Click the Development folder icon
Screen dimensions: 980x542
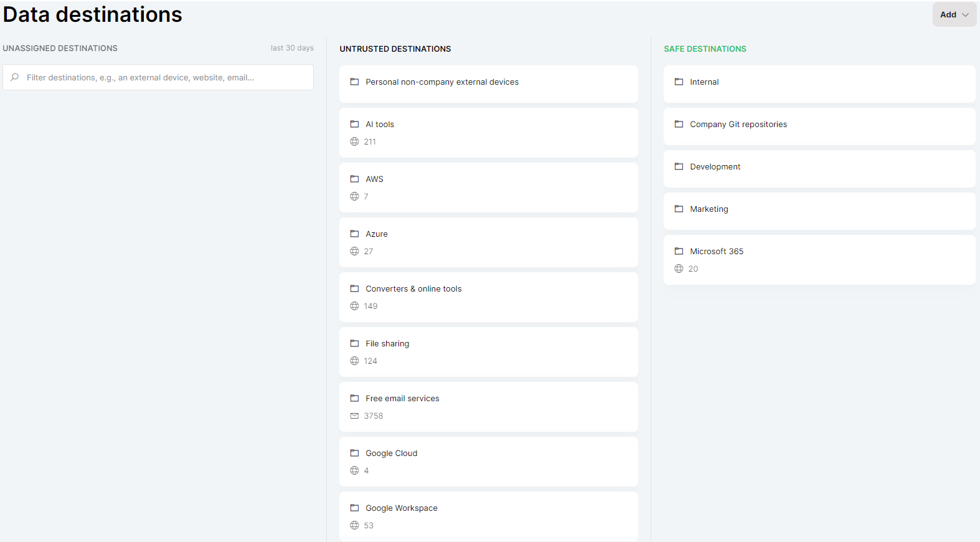pyautogui.click(x=679, y=166)
